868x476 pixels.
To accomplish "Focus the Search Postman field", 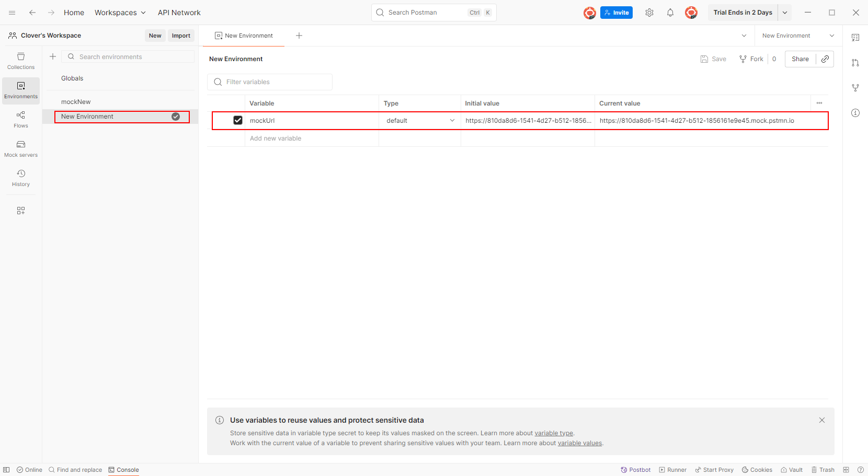I will click(x=434, y=13).
